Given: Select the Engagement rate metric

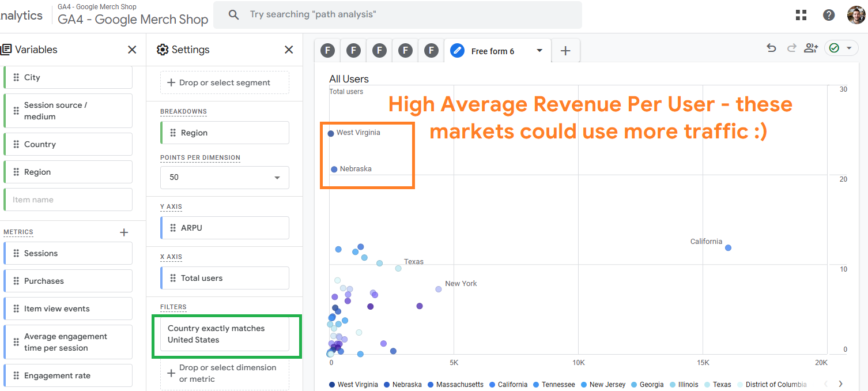Looking at the screenshot, I should tap(68, 375).
